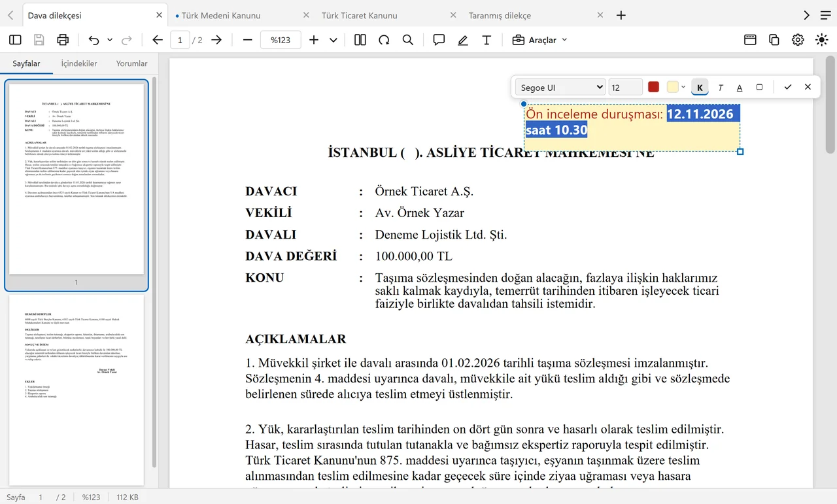Go to the previous page arrow
This screenshot has width=837, height=504.
click(157, 40)
